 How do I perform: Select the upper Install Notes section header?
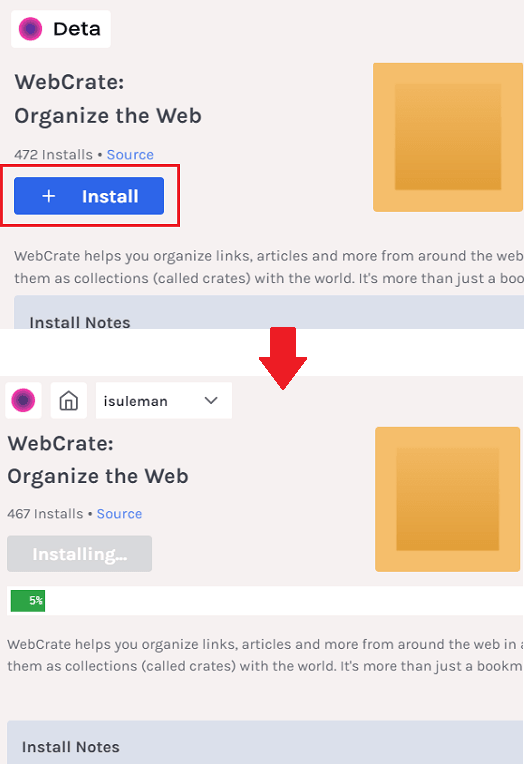(80, 322)
